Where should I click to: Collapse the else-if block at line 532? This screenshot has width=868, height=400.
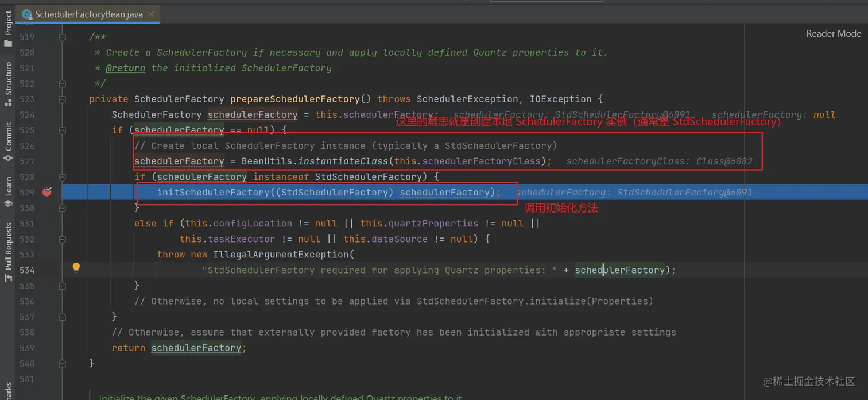pyautogui.click(x=62, y=239)
